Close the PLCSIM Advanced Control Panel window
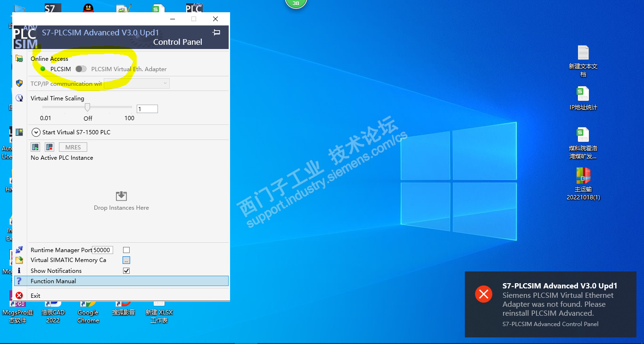The image size is (644, 344). (215, 19)
